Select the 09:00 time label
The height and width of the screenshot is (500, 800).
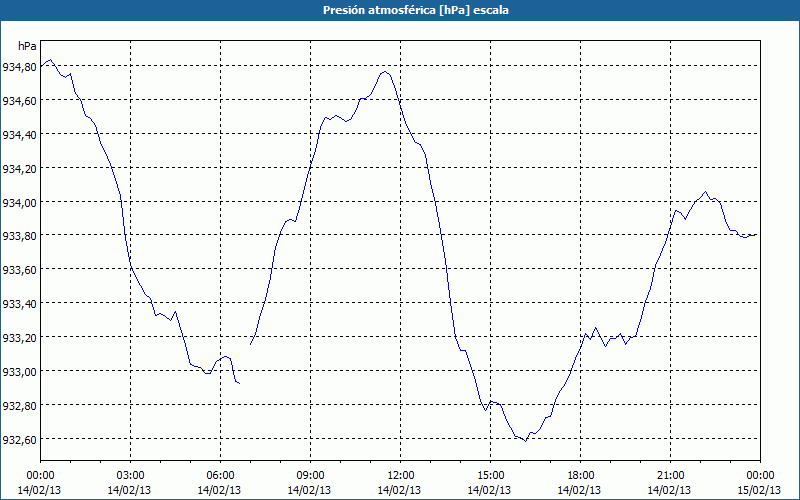310,476
